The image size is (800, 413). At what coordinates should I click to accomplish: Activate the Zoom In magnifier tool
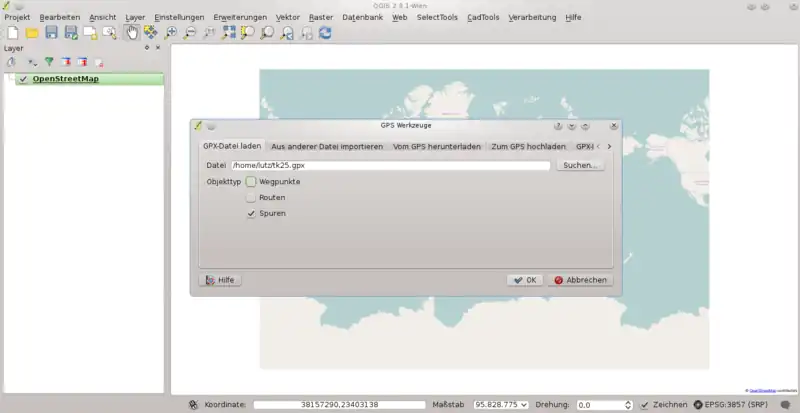(171, 33)
